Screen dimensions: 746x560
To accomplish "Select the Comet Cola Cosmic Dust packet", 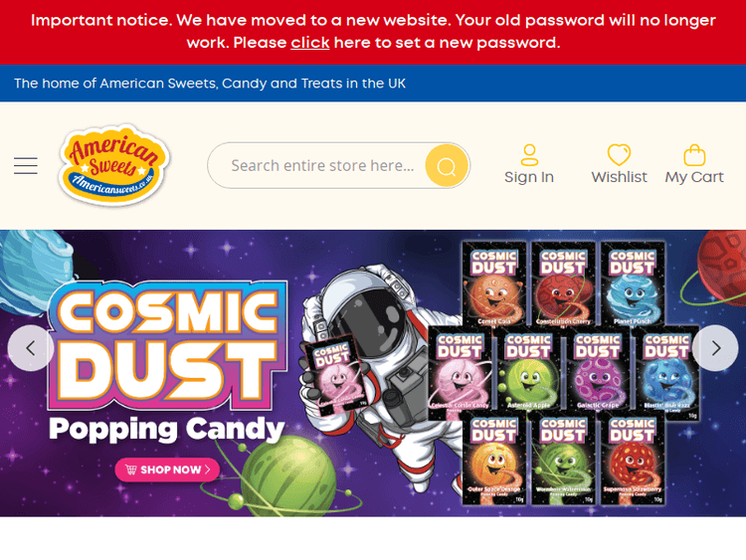I will point(493,284).
